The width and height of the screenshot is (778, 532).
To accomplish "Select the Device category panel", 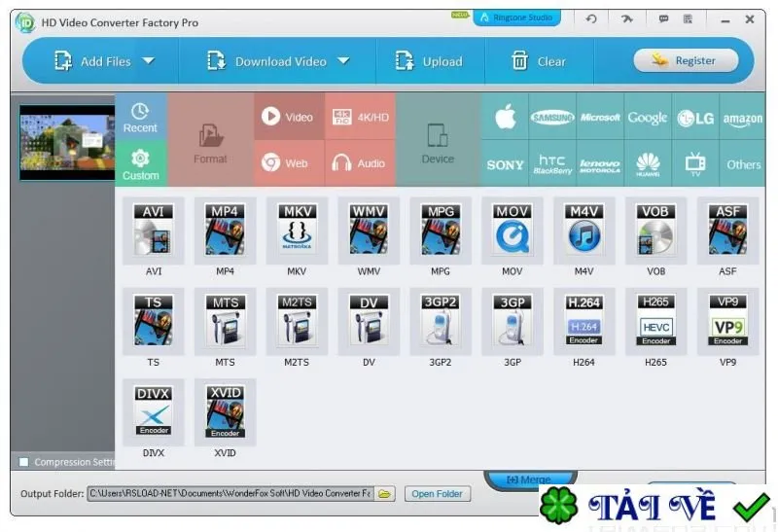I will 439,140.
